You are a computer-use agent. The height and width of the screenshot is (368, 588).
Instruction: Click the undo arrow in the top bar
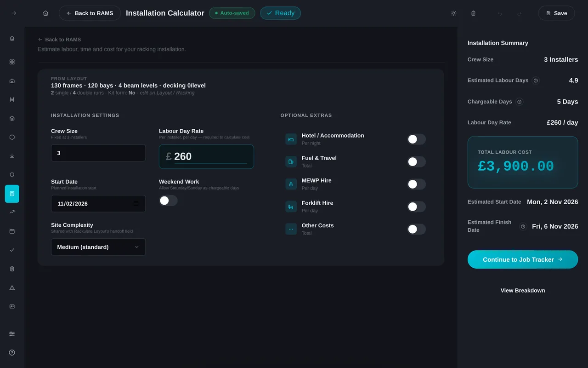pyautogui.click(x=500, y=13)
